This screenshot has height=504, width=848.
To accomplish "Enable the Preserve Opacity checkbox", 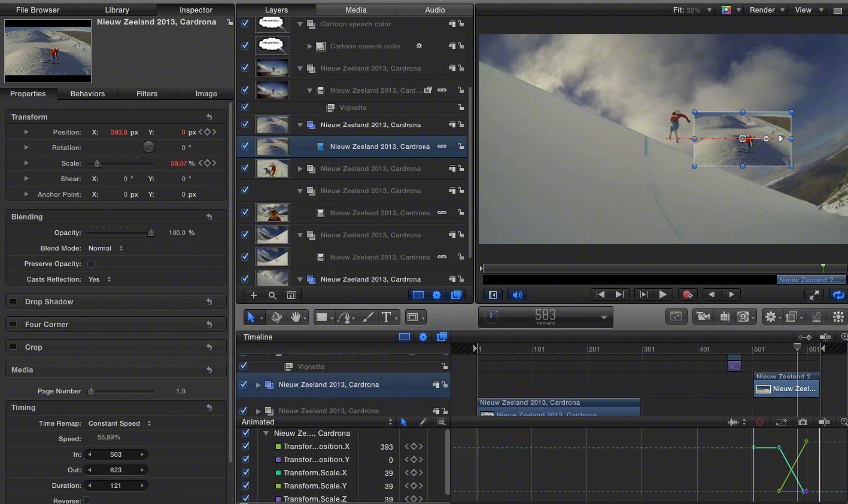I will click(91, 264).
